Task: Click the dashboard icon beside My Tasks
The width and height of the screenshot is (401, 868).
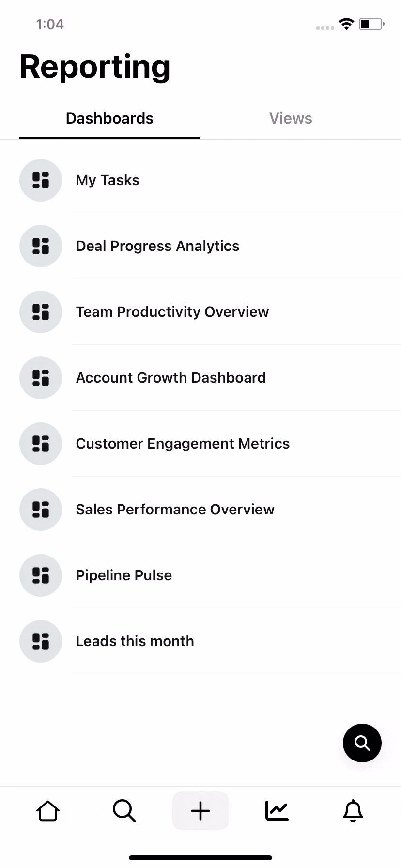Action: [x=41, y=180]
